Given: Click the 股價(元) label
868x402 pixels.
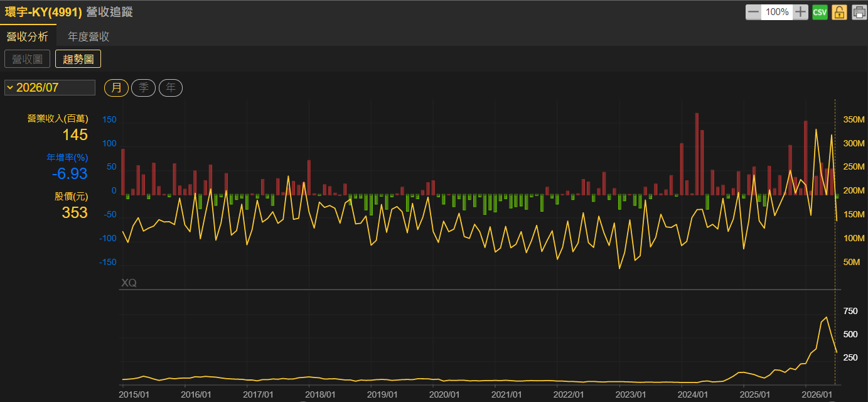Looking at the screenshot, I should coord(71,197).
